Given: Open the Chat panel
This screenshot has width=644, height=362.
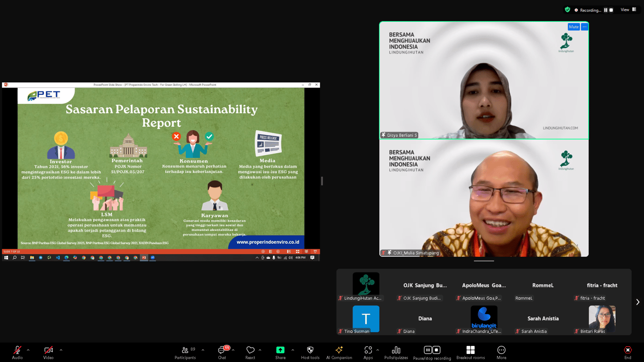Looking at the screenshot, I should pos(222,352).
